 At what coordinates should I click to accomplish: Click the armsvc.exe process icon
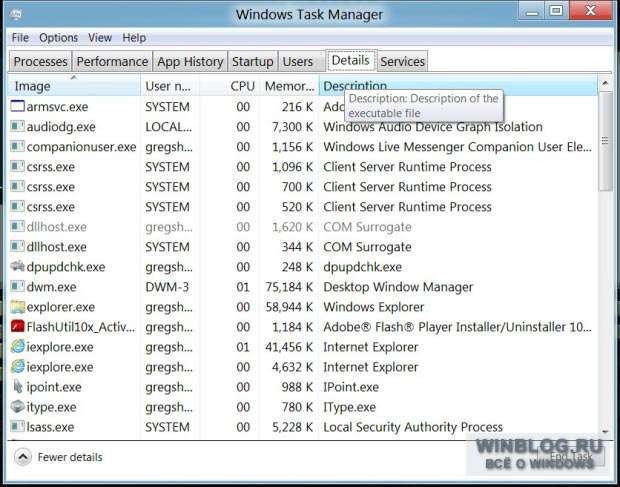[17, 106]
